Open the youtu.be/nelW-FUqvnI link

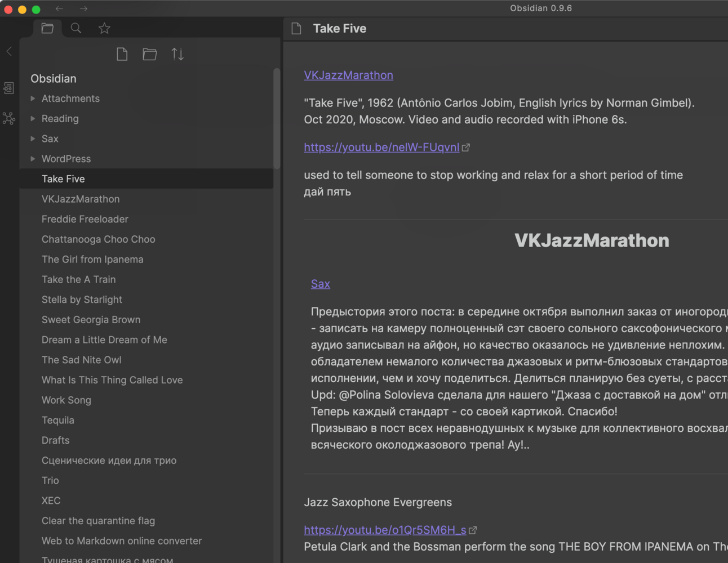[x=381, y=148]
